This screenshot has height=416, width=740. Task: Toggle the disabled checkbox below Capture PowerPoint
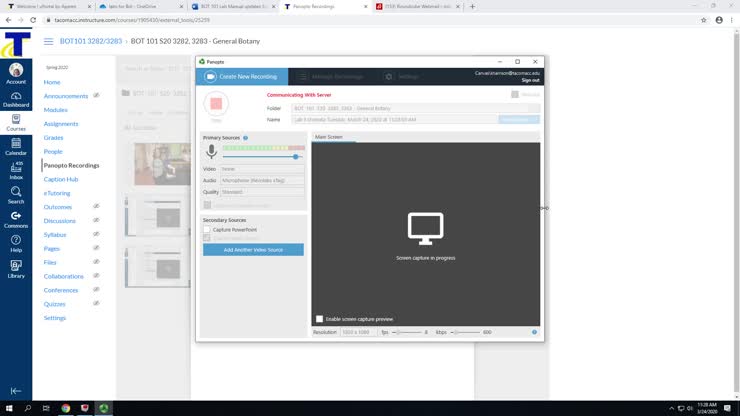click(x=207, y=238)
